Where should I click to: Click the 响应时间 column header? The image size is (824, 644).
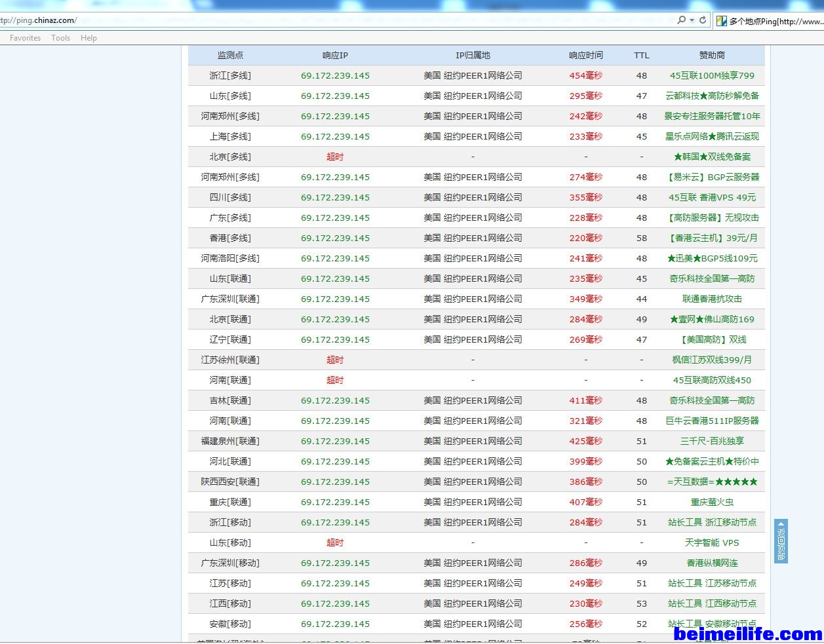pyautogui.click(x=585, y=55)
